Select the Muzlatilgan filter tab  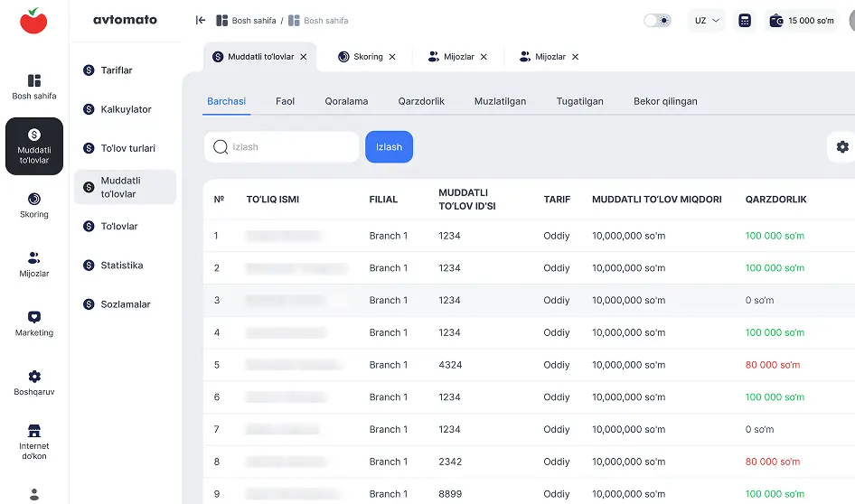tap(500, 101)
